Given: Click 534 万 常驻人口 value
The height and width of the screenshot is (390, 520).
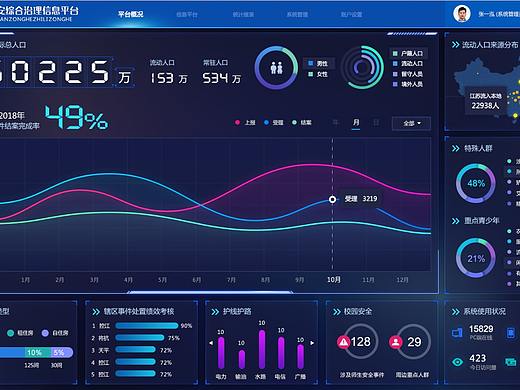Looking at the screenshot, I should (x=221, y=79).
